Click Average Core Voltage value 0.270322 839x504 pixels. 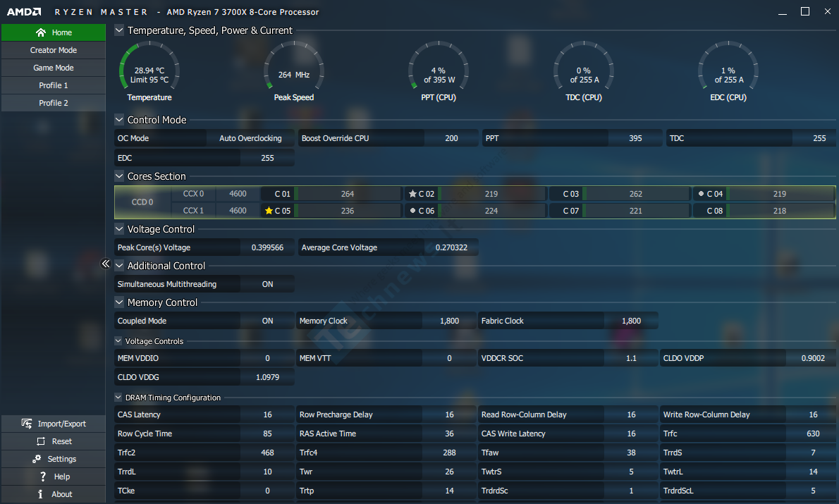tap(452, 247)
